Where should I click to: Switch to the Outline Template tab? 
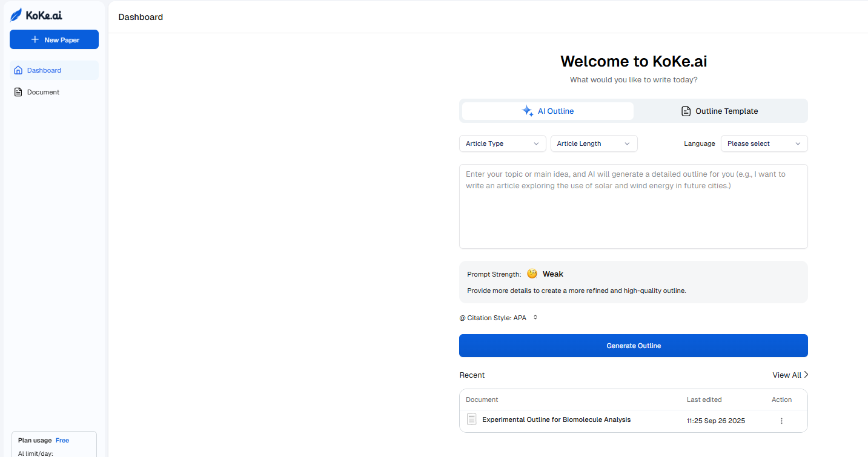pyautogui.click(x=720, y=111)
